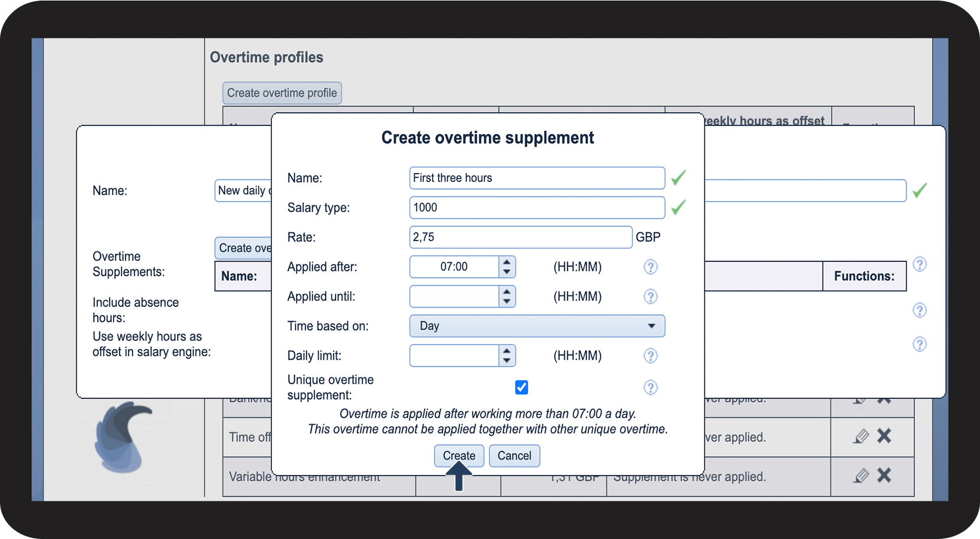Click the Salary type input field

tap(536, 208)
